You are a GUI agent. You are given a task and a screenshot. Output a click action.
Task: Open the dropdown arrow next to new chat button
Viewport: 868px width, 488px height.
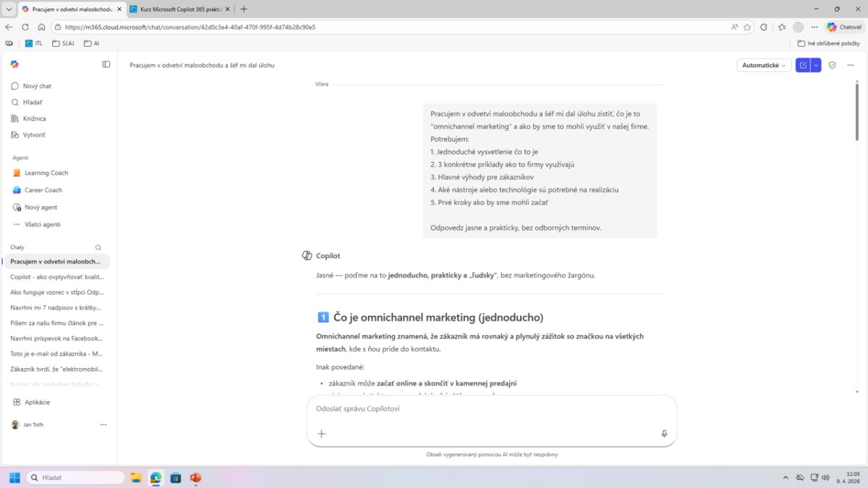click(x=816, y=65)
